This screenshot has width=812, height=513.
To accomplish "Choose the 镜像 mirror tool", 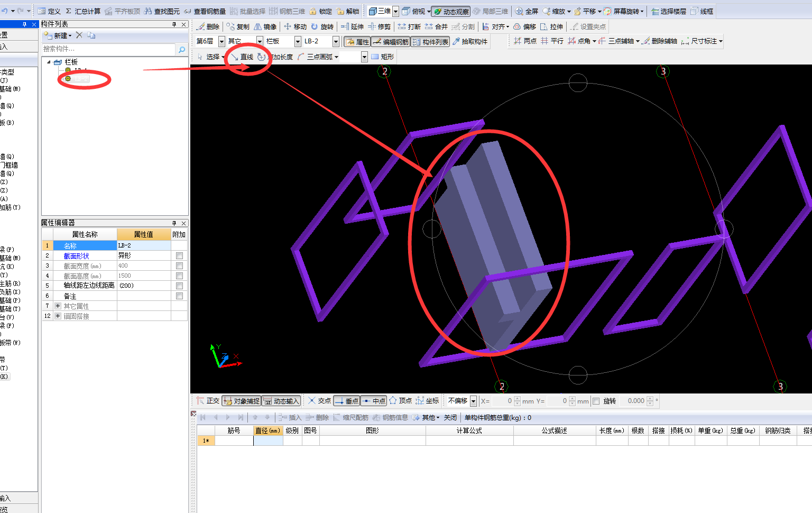I will click(x=265, y=26).
